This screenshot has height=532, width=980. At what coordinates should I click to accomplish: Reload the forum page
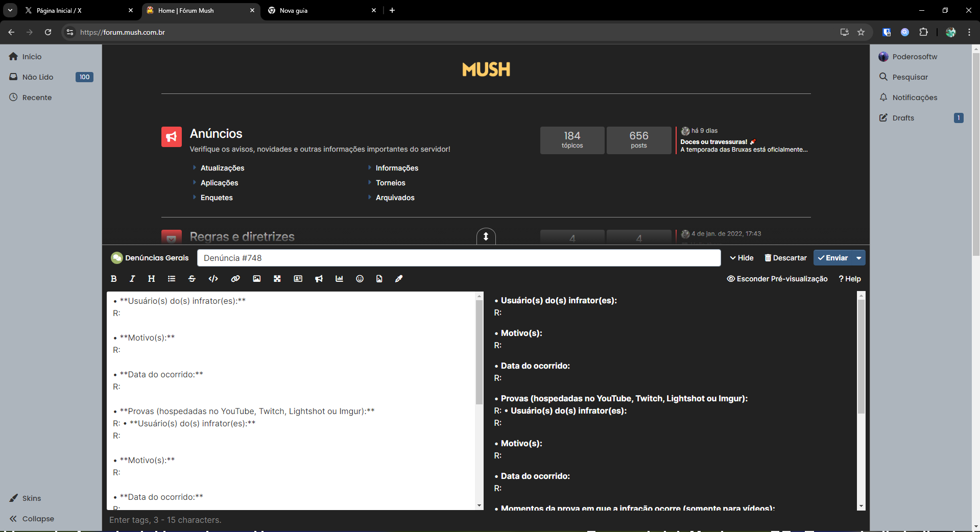[x=48, y=32]
